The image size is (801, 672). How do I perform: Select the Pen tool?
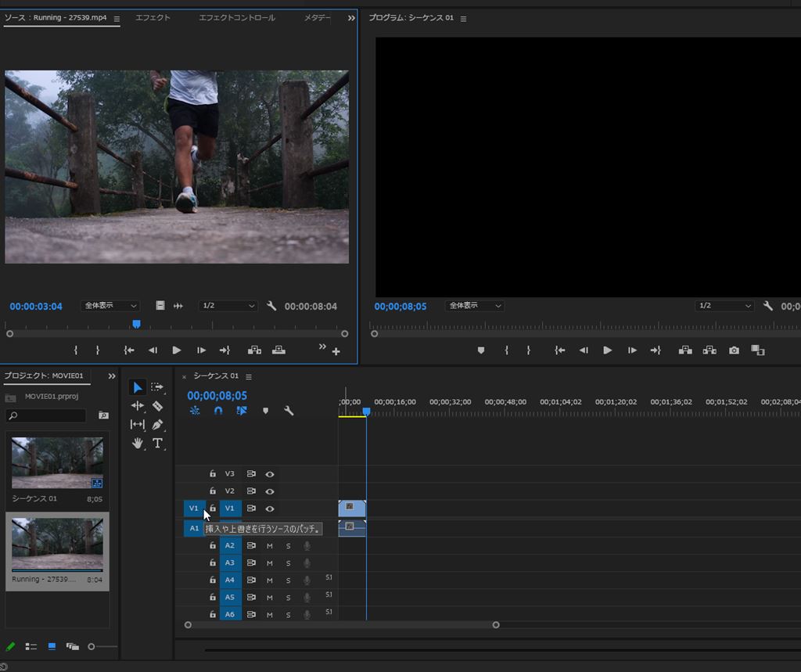point(157,425)
